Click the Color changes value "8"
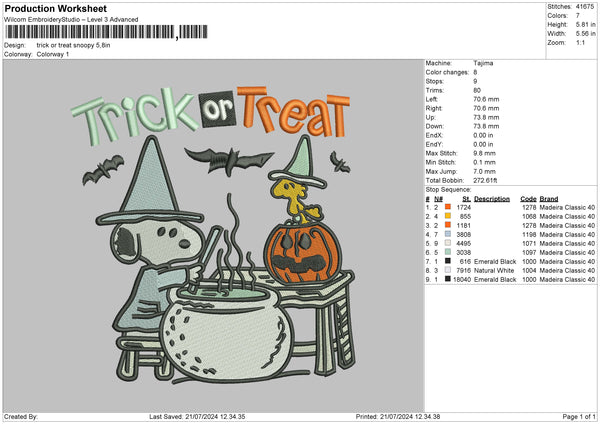Viewport: 600px width, 424px height. point(475,72)
